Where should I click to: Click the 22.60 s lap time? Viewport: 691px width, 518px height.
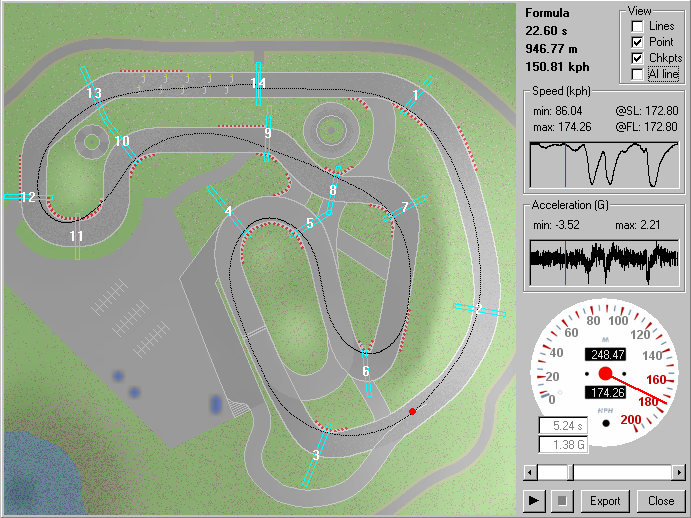tap(546, 31)
